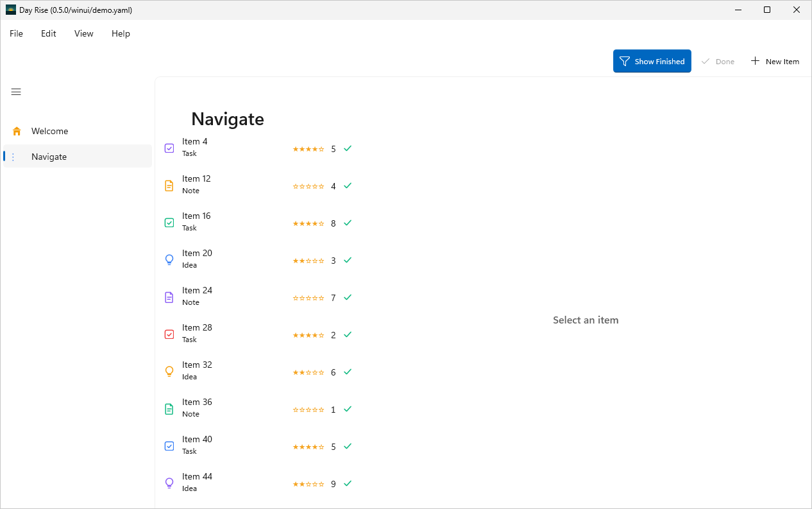This screenshot has height=509, width=812.
Task: Click the purple lightbulb icon for Item 44
Action: click(169, 483)
